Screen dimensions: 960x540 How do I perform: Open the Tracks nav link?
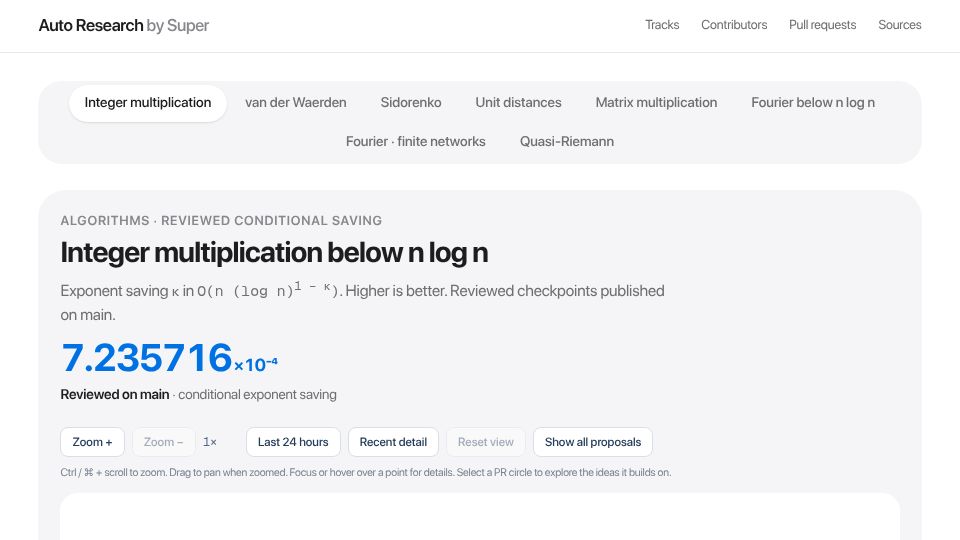[x=662, y=25]
